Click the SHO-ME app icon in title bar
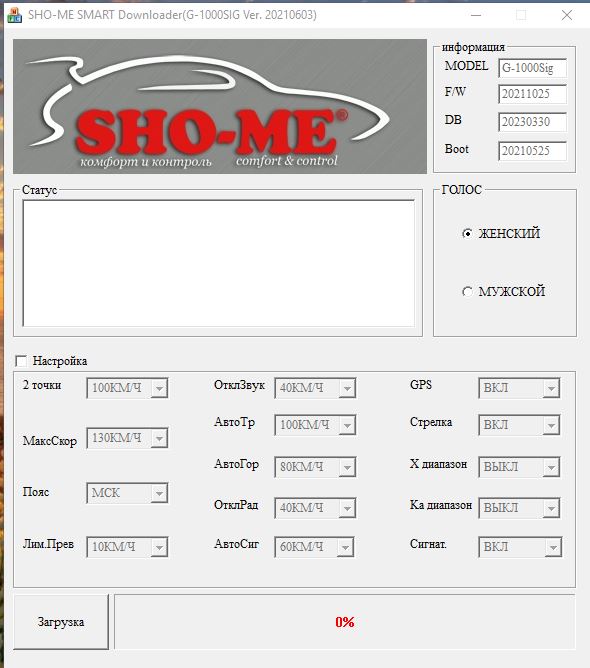 tap(15, 15)
